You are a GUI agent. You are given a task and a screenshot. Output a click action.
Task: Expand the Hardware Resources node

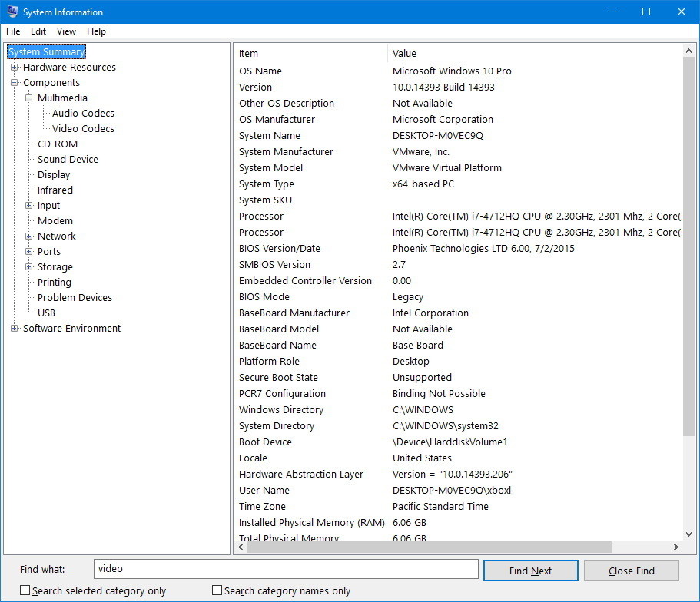coord(15,68)
